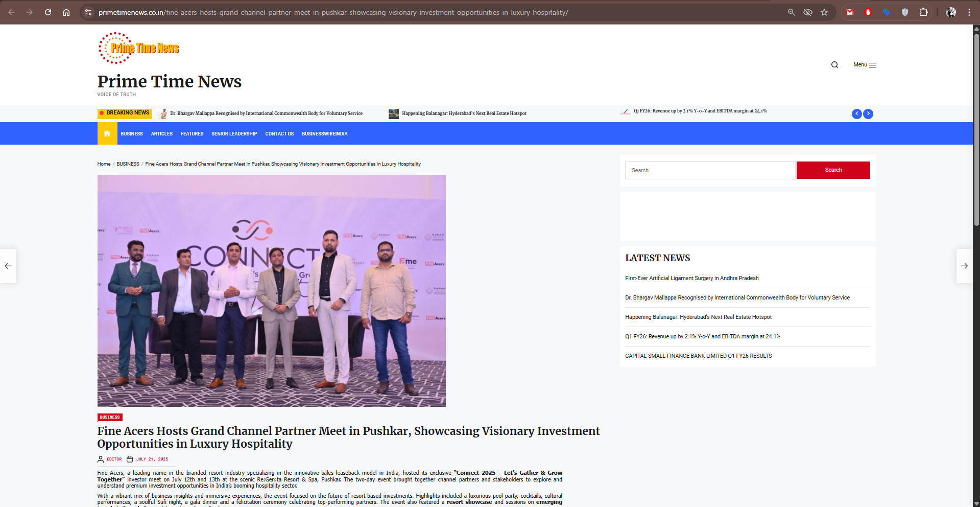Open the site search magnifier icon

834,65
